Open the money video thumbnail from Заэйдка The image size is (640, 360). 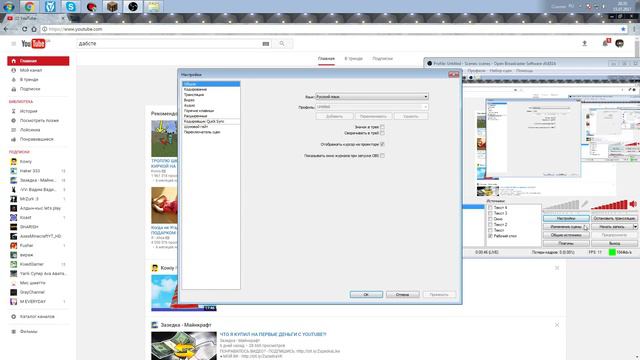pyautogui.click(x=184, y=346)
